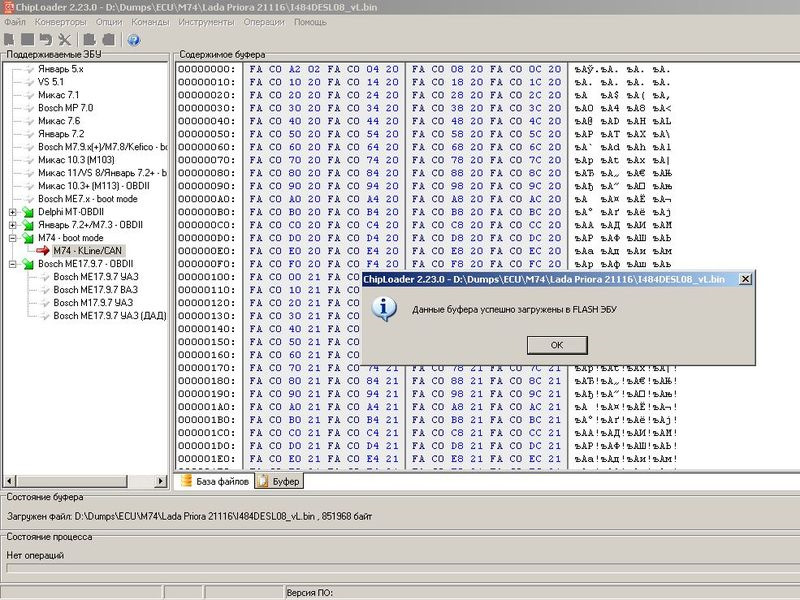Click the process progress bar at the bottom
800x600 pixels.
tap(402, 568)
